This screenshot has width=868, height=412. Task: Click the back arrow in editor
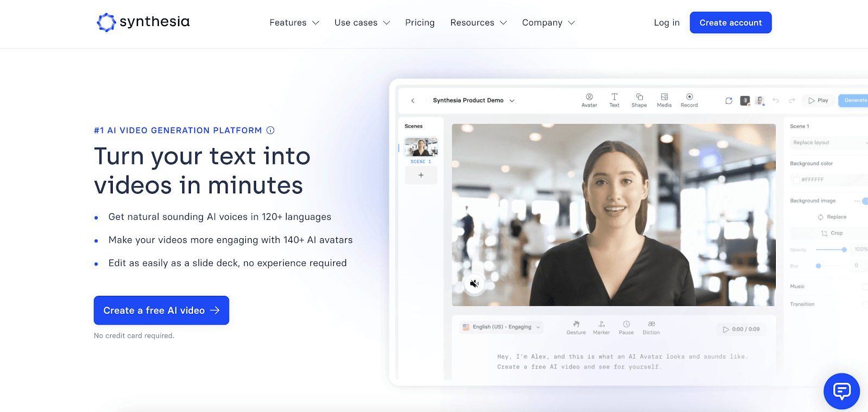(x=413, y=100)
